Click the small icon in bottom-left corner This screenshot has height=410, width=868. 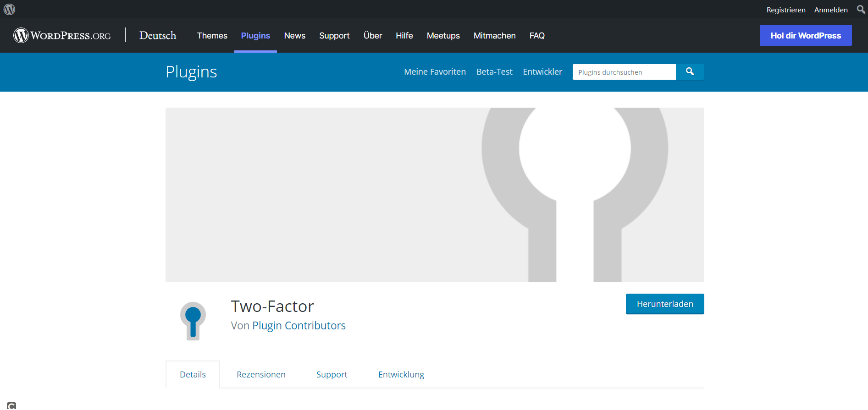click(x=11, y=406)
